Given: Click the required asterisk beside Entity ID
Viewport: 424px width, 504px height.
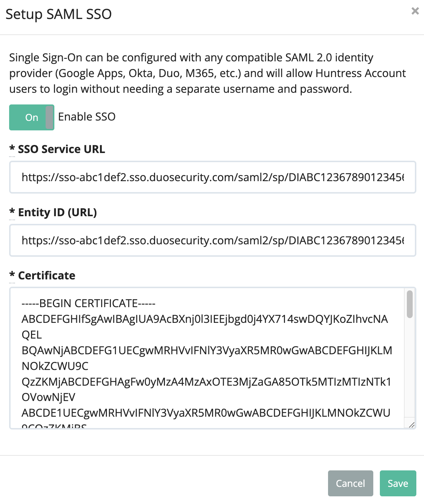Looking at the screenshot, I should click(x=12, y=212).
